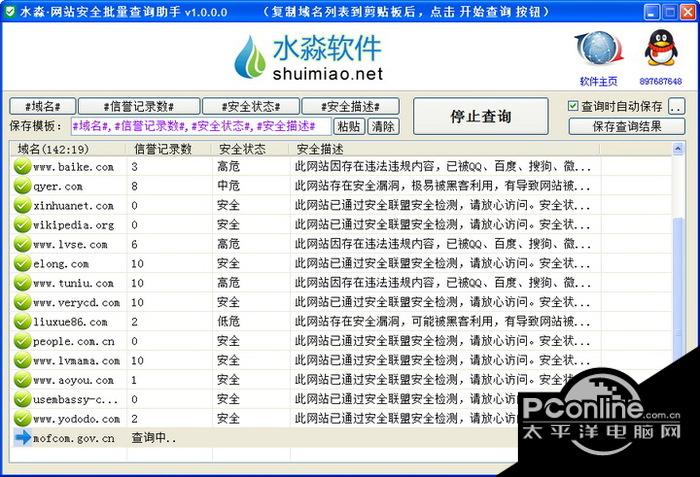Sort by the 信誉记录数 column header

point(169,149)
